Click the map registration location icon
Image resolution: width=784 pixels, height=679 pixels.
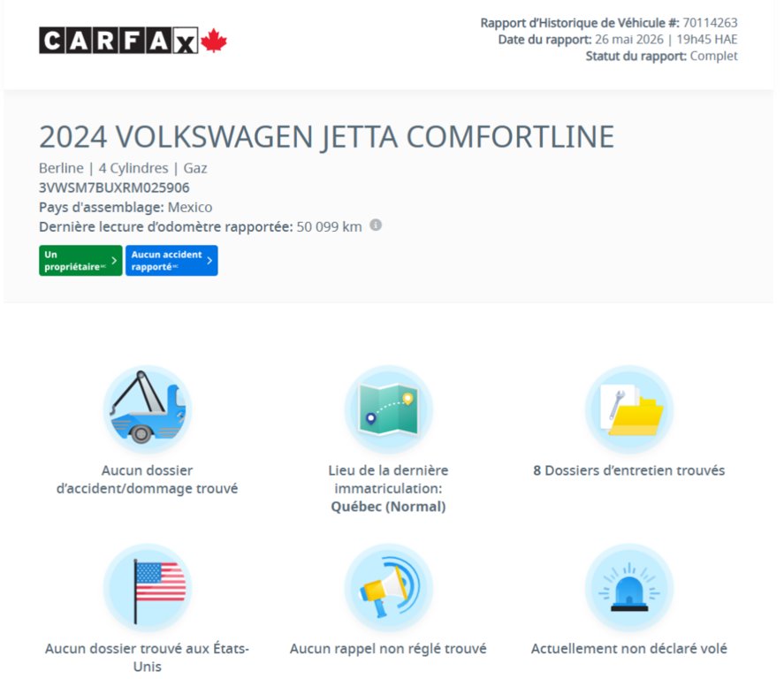(x=389, y=409)
